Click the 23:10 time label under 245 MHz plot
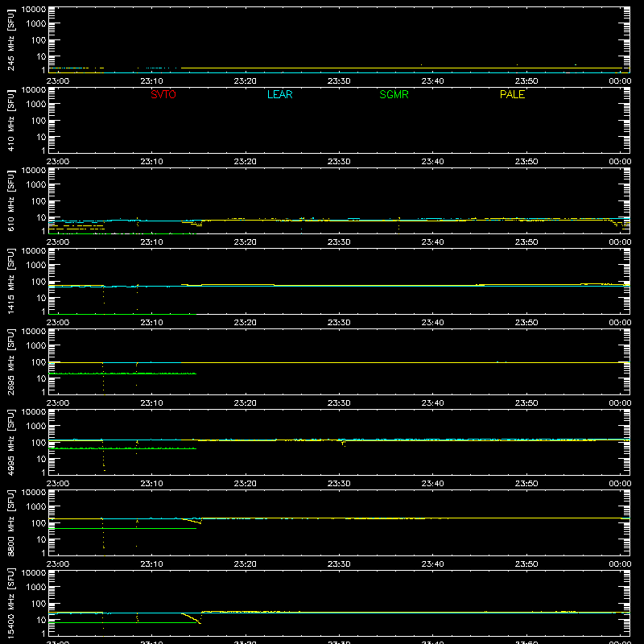644x644 pixels. [151, 81]
